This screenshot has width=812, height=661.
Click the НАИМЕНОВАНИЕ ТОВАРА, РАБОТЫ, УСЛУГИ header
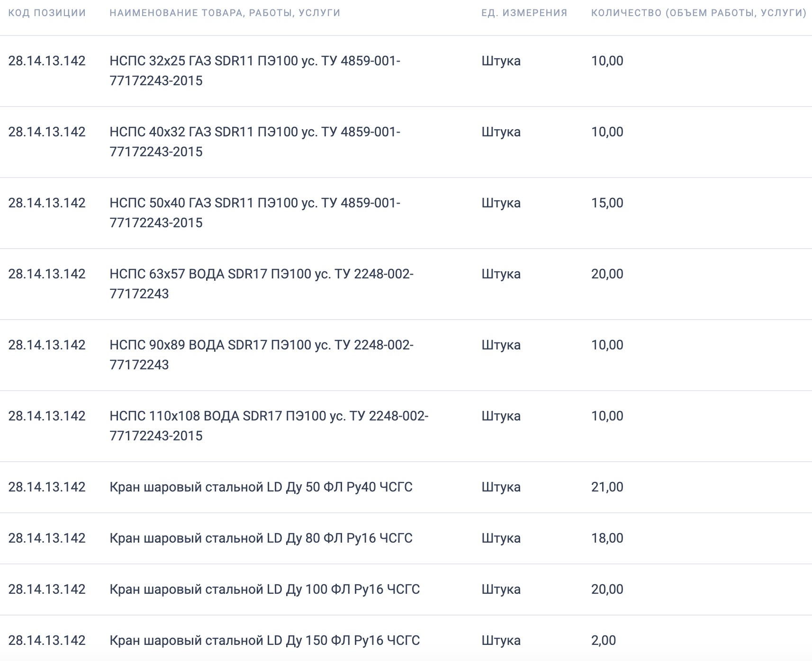pyautogui.click(x=225, y=13)
